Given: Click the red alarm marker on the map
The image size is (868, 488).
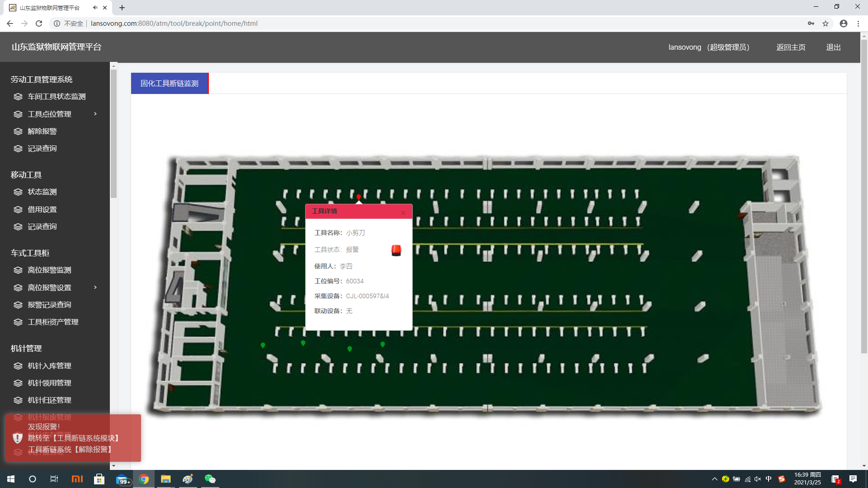Looking at the screenshot, I should pyautogui.click(x=359, y=197).
